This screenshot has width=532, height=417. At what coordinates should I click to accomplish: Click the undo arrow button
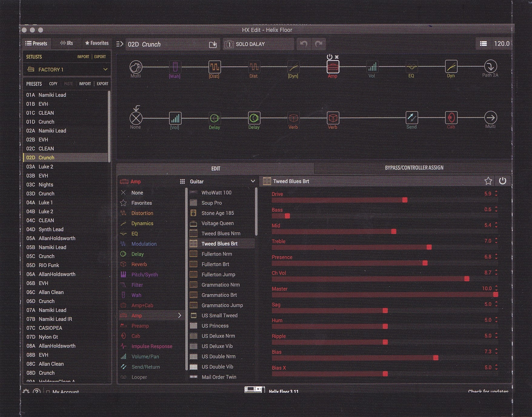point(304,44)
